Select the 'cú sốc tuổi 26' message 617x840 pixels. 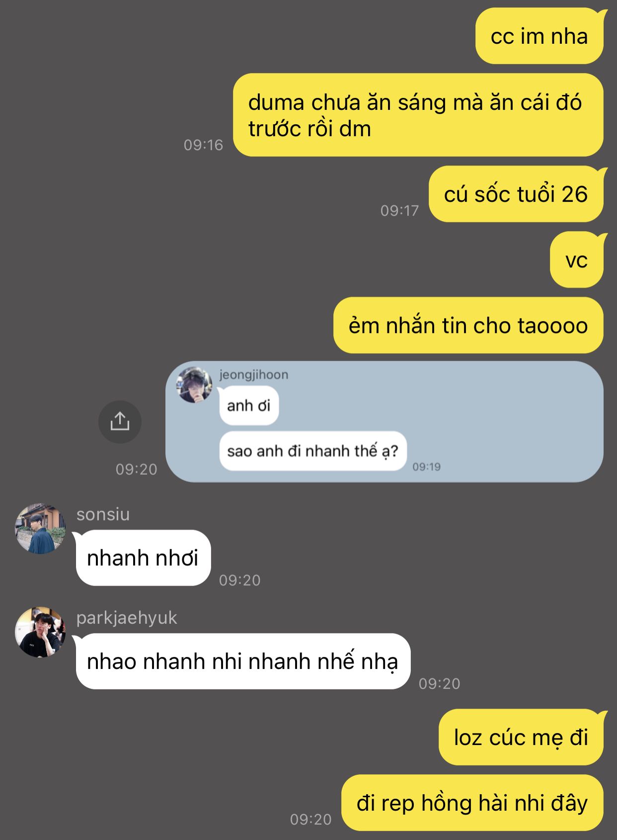pyautogui.click(x=517, y=194)
